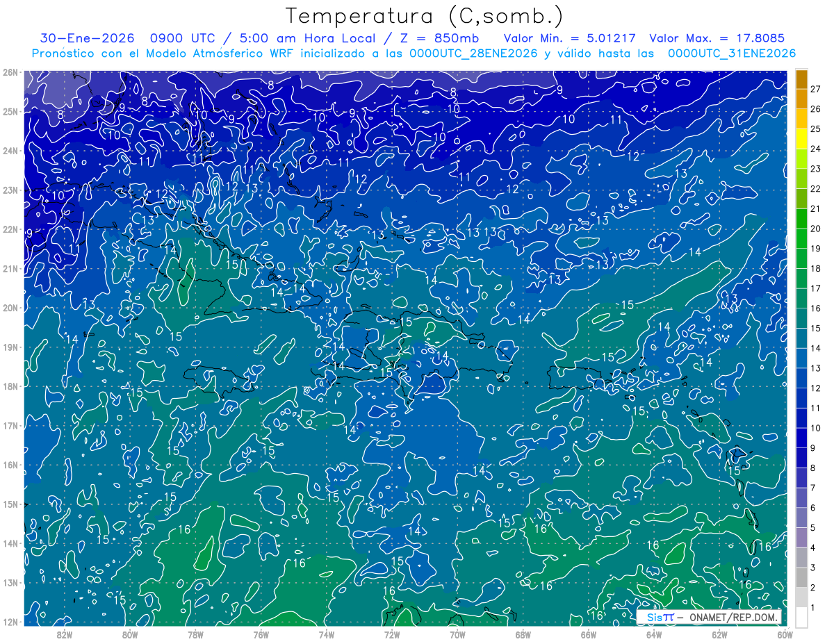
Task: Select the "Z = 850mb" pressure level text
Action: coord(440,38)
